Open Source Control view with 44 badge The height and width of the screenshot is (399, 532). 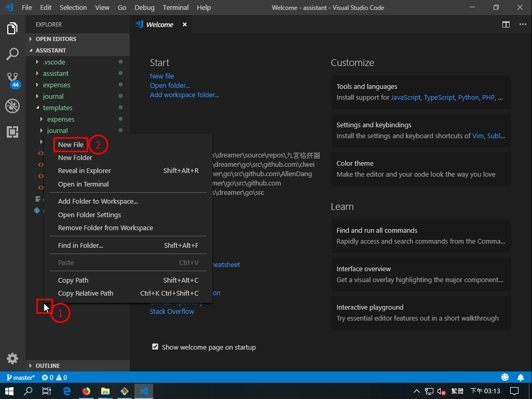[x=12, y=80]
